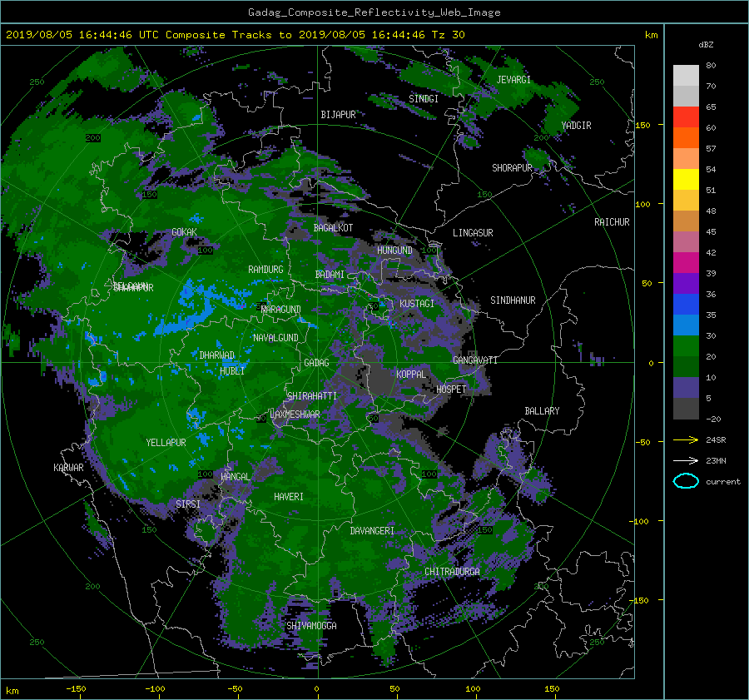The width and height of the screenshot is (749, 700).
Task: Click the -150 tick on bottom axis
Action: (x=76, y=689)
